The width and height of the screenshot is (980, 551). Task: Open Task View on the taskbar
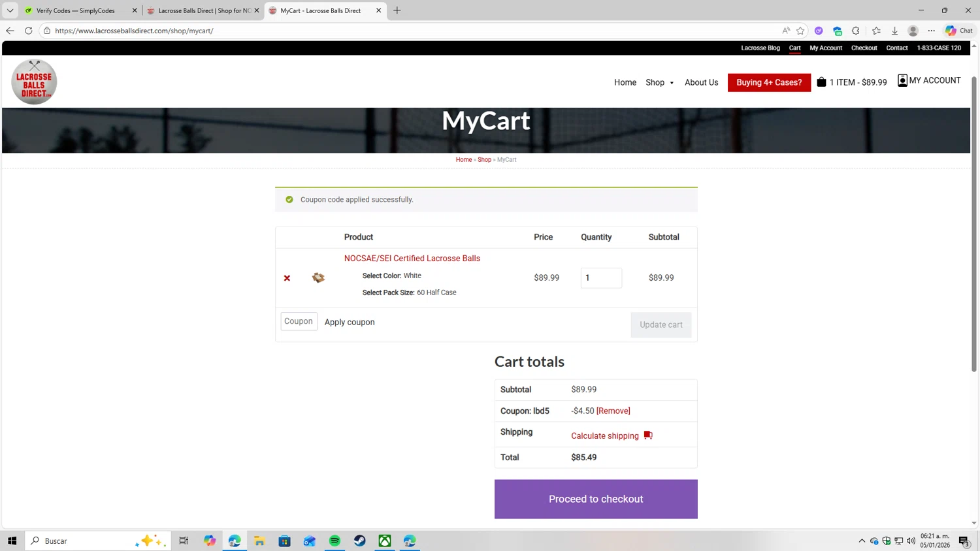point(184,541)
